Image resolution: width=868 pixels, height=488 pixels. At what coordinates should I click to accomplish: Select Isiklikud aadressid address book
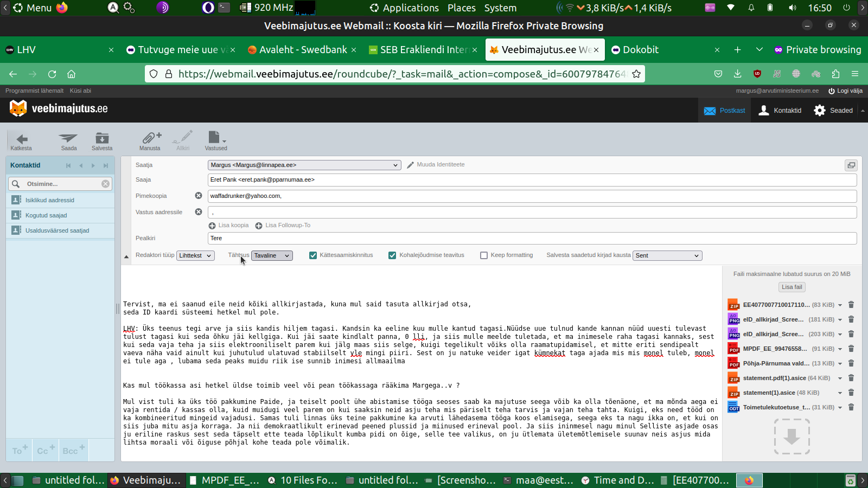click(x=60, y=200)
